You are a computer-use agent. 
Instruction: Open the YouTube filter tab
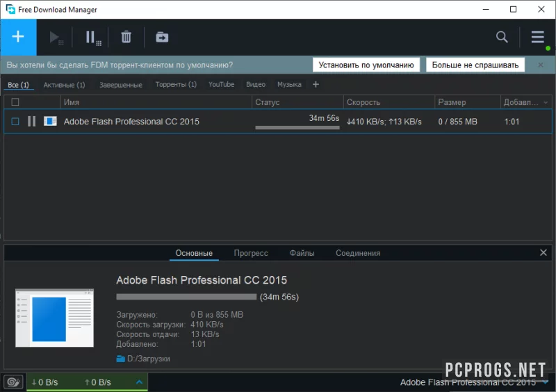221,84
